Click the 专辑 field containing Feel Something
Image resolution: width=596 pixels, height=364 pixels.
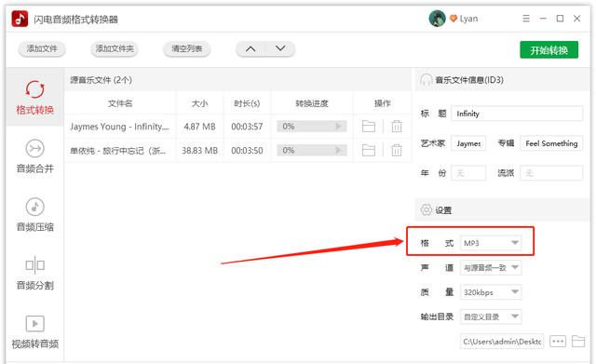click(x=551, y=143)
